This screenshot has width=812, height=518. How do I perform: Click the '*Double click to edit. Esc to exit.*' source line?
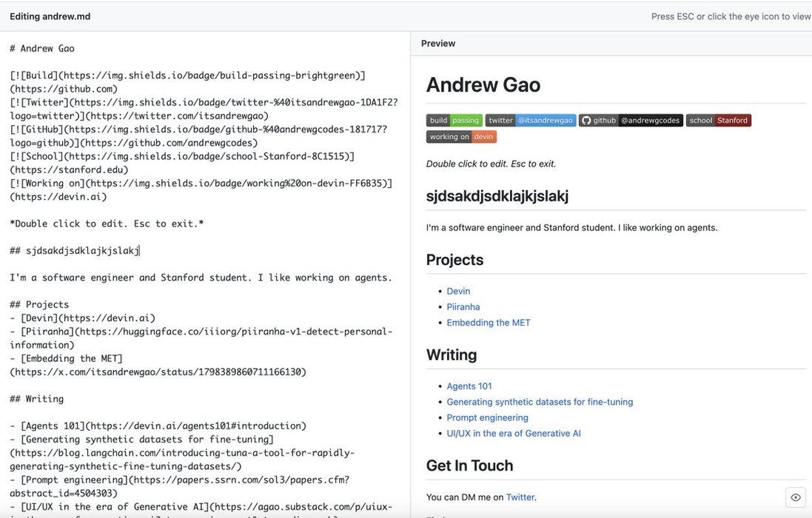(107, 224)
